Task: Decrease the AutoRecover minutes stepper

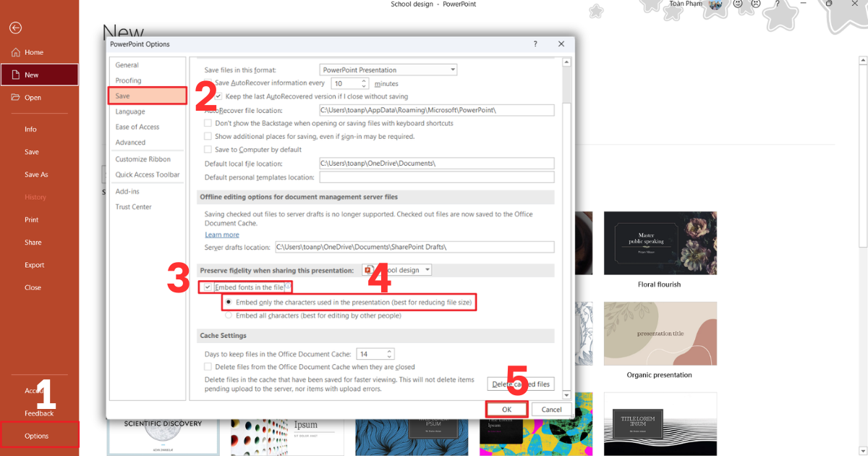Action: pyautogui.click(x=365, y=87)
